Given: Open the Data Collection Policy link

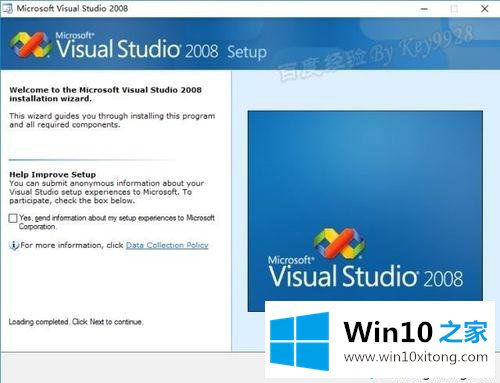Looking at the screenshot, I should 167,245.
